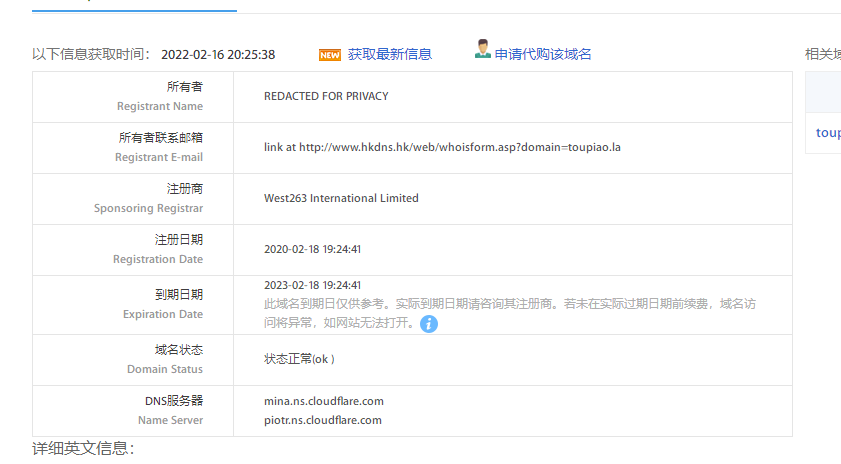Select the active tab with blue underline
This screenshot has width=841, height=464.
(x=134, y=5)
